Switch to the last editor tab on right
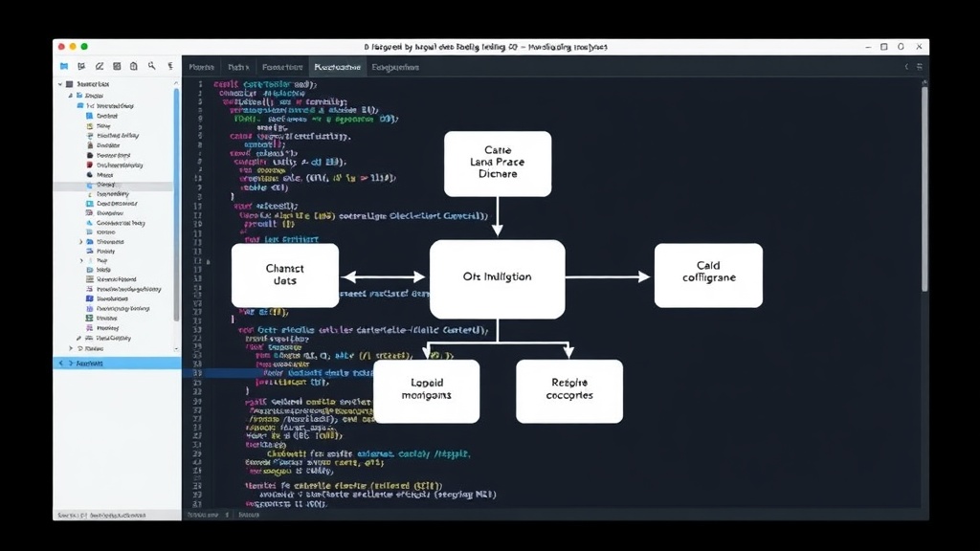Viewport: 980px width, 551px height. [x=395, y=67]
